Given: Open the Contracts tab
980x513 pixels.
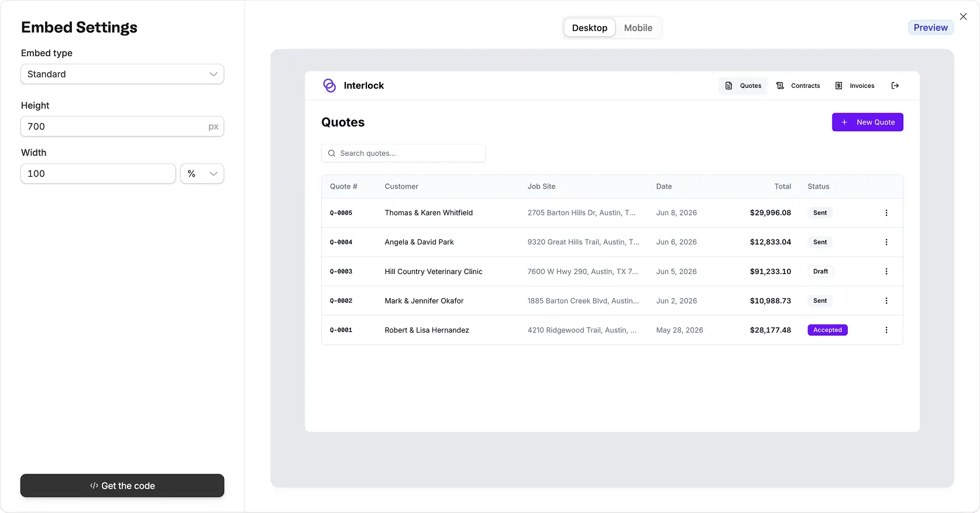Looking at the screenshot, I should [798, 85].
